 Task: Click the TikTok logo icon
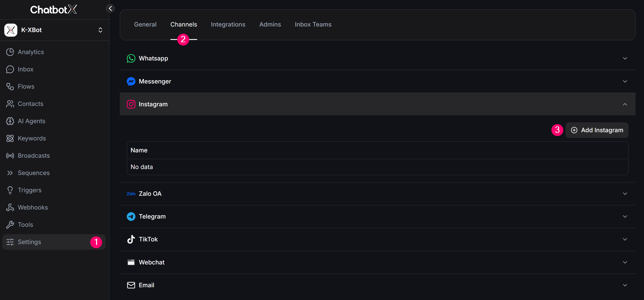(131, 239)
